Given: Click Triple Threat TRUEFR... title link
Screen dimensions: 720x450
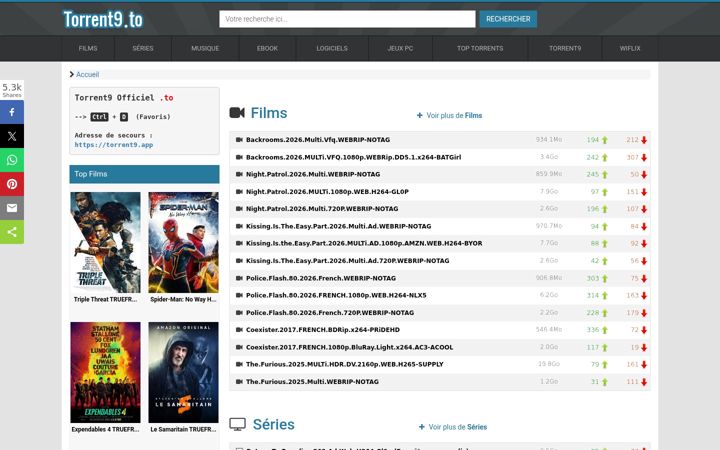Looking at the screenshot, I should pos(105,299).
